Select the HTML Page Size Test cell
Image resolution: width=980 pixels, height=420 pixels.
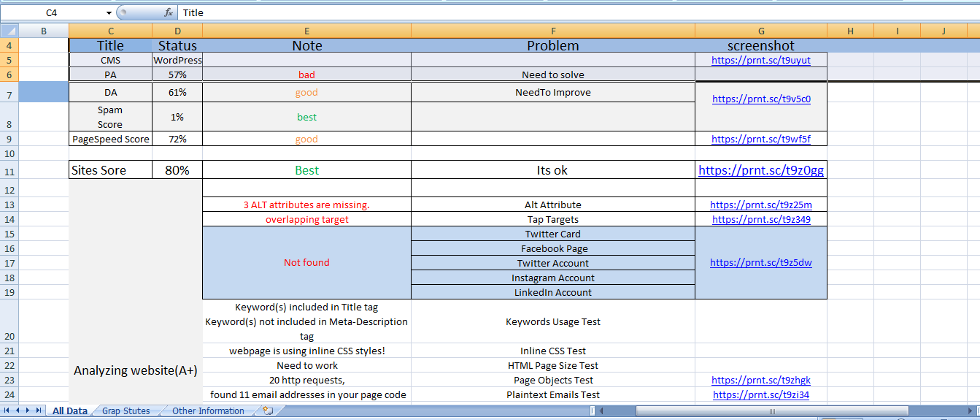coord(553,365)
